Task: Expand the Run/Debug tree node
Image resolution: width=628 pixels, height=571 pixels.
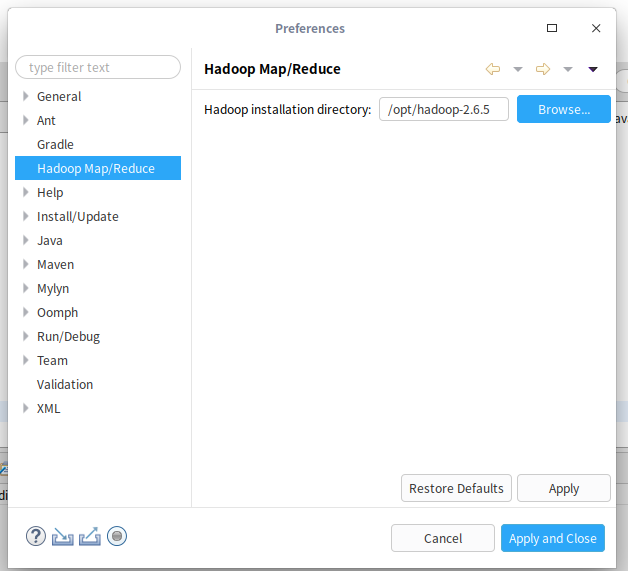Action: [x=26, y=336]
